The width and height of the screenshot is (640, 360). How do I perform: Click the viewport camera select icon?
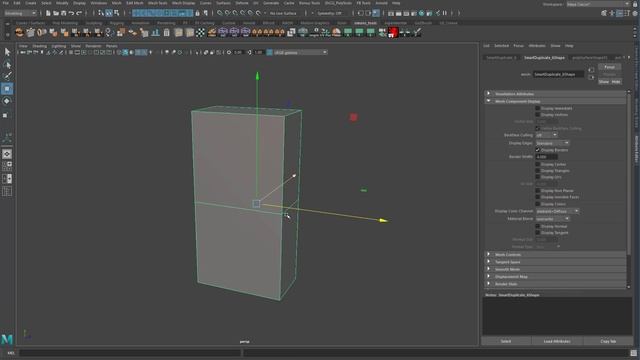click(x=23, y=52)
